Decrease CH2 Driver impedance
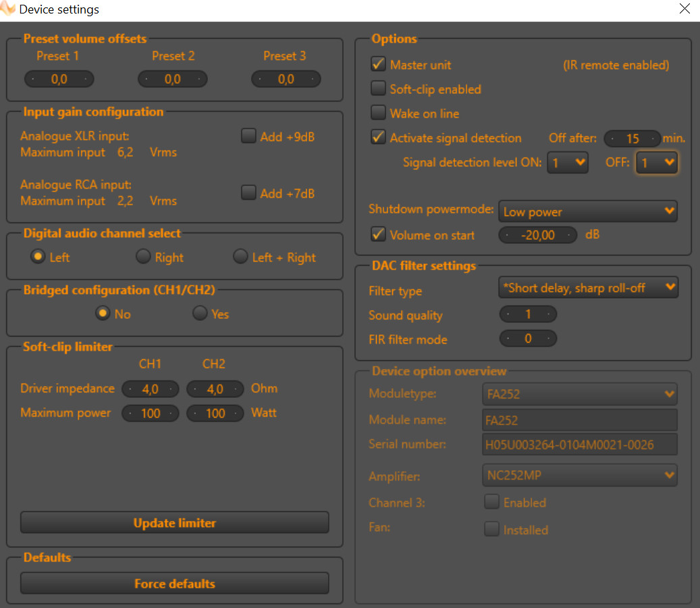 pyautogui.click(x=195, y=389)
